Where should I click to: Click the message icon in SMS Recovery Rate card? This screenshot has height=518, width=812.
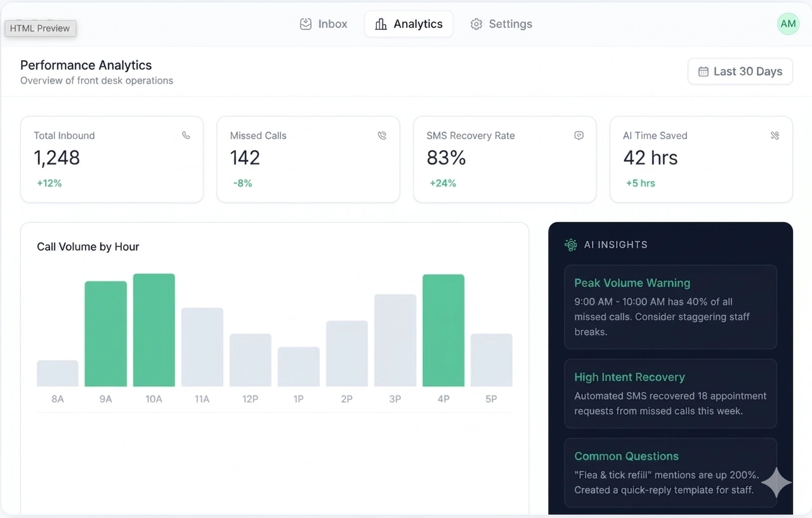point(579,135)
